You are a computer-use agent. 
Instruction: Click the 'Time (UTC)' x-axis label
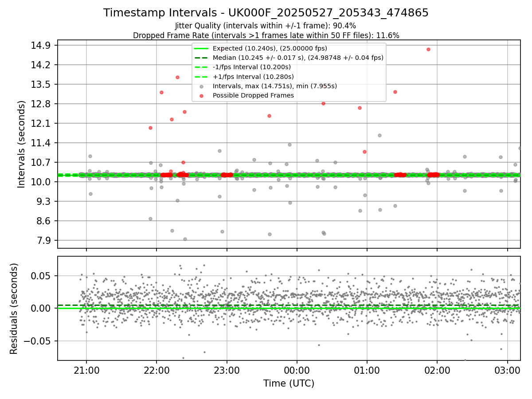tap(289, 383)
